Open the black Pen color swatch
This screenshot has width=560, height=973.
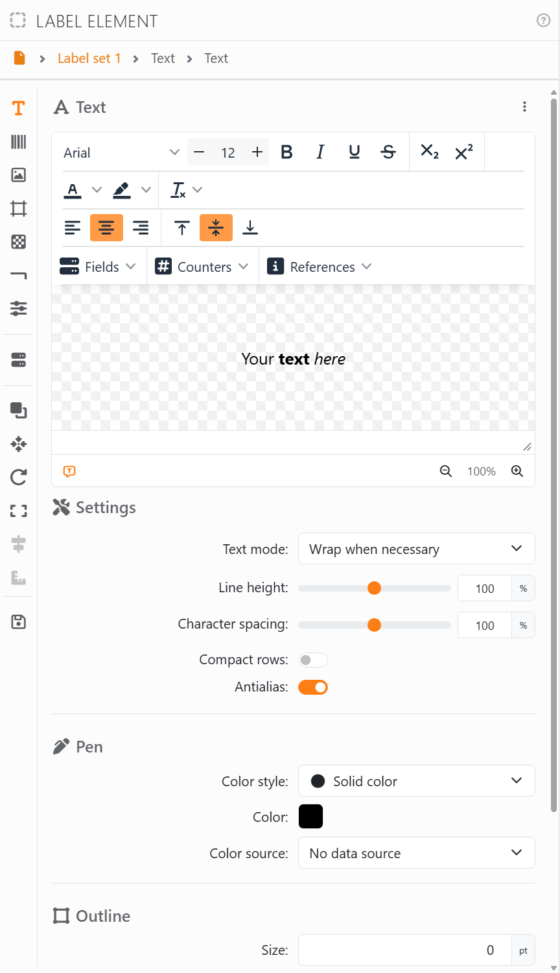310,817
